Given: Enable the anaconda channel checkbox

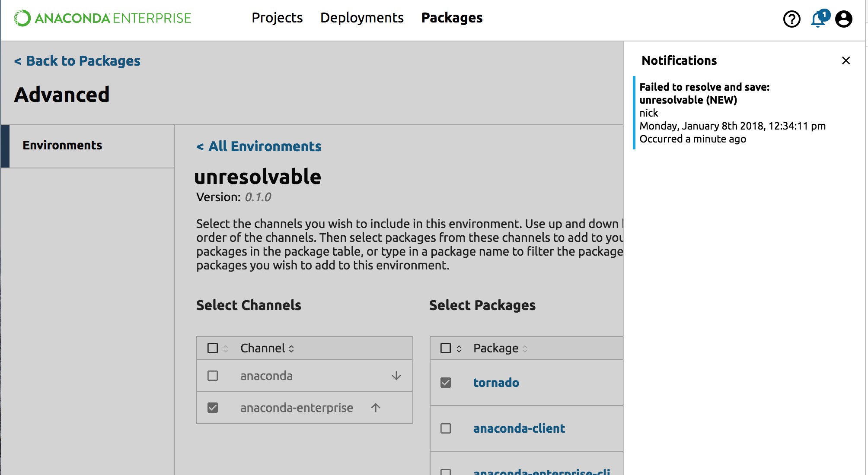Looking at the screenshot, I should pyautogui.click(x=213, y=376).
